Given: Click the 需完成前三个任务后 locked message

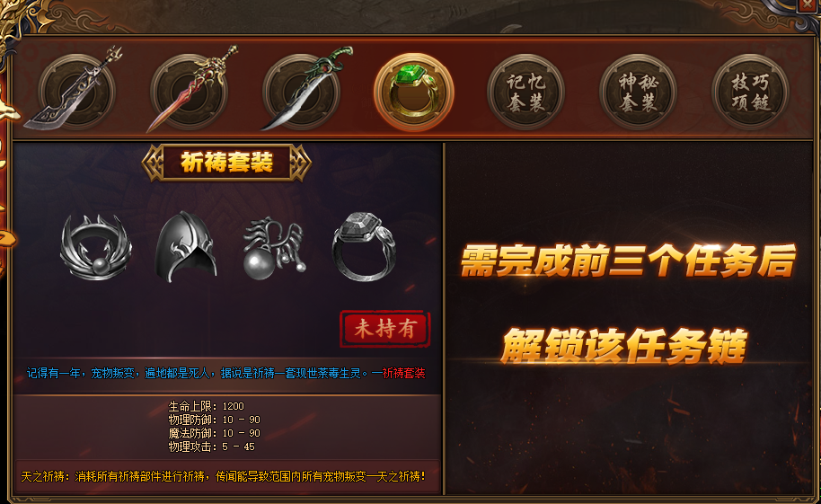Looking at the screenshot, I should click(628, 261).
